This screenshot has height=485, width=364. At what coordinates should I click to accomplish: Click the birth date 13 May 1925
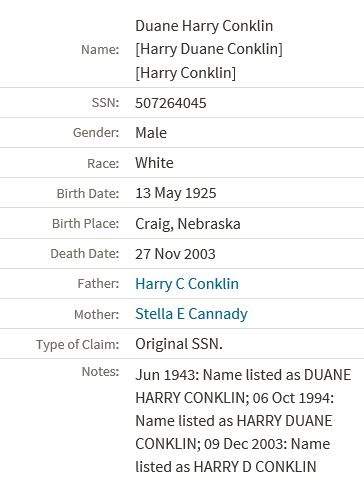pyautogui.click(x=176, y=193)
